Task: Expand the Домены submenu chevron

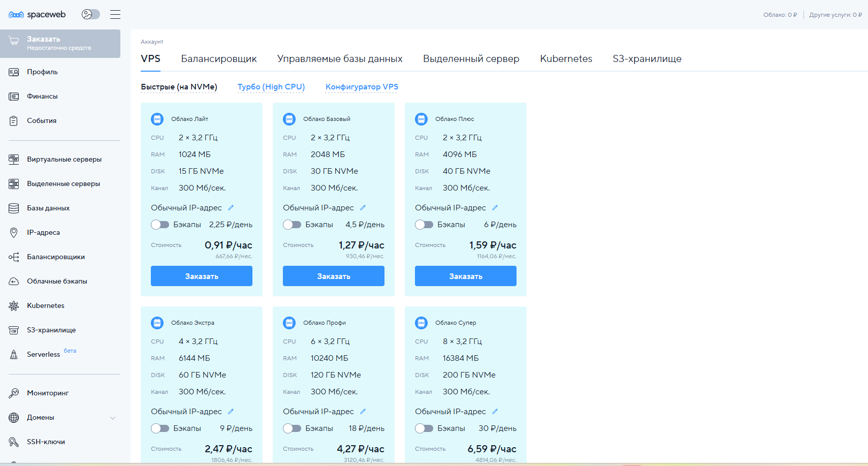Action: pyautogui.click(x=113, y=418)
